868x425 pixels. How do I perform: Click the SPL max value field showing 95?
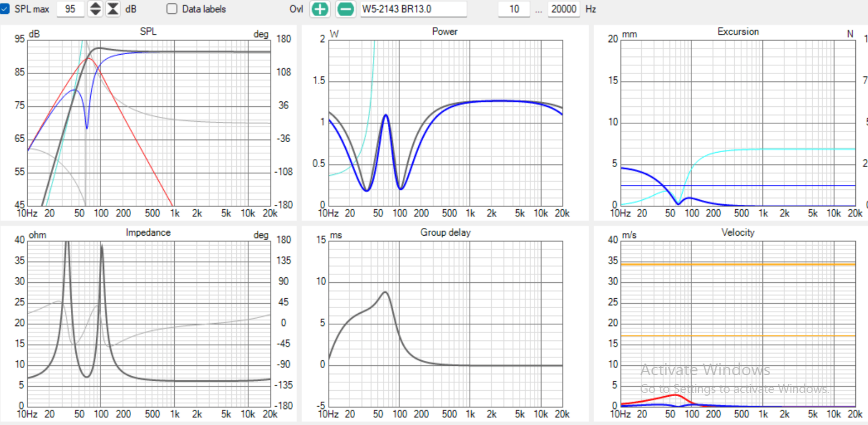tap(70, 9)
